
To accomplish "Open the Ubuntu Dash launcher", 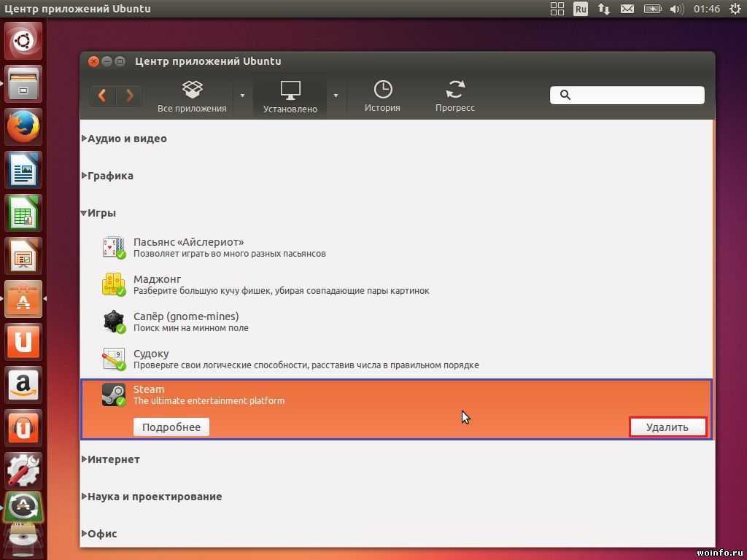I will tap(23, 41).
